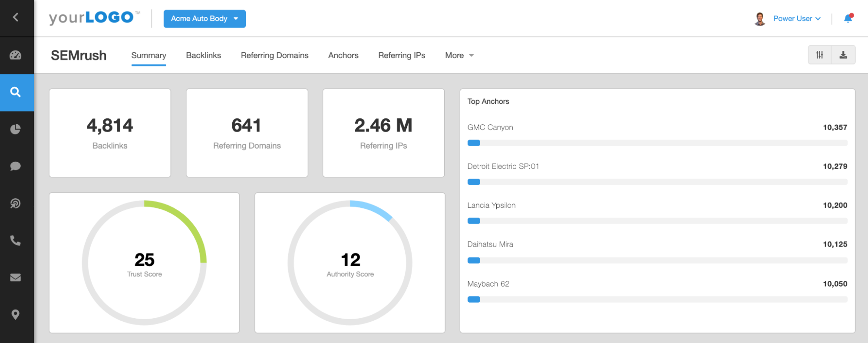The image size is (868, 343).
Task: Switch to the Summary tab
Action: 149,55
